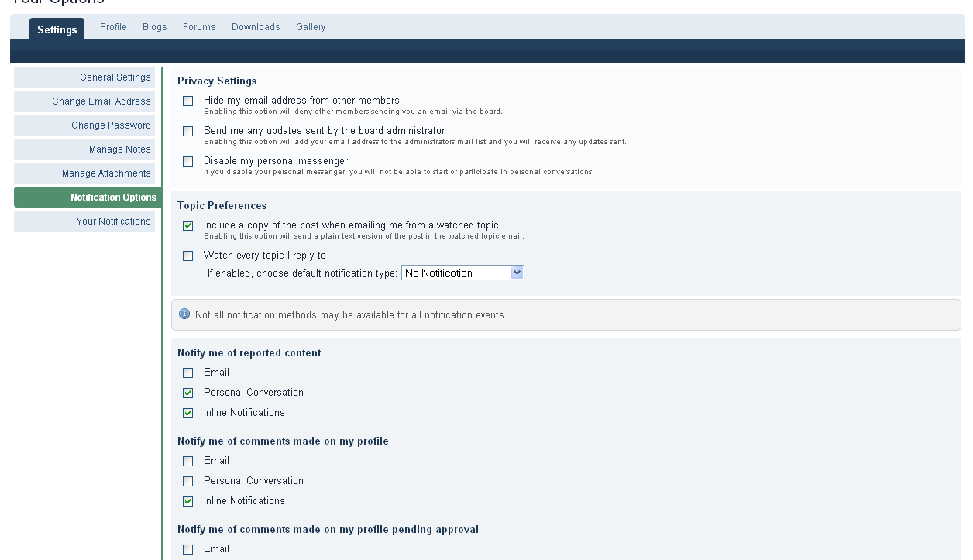Screen dimensions: 973x560
Task: Uncheck Include a copy of the post
Action: [x=188, y=226]
